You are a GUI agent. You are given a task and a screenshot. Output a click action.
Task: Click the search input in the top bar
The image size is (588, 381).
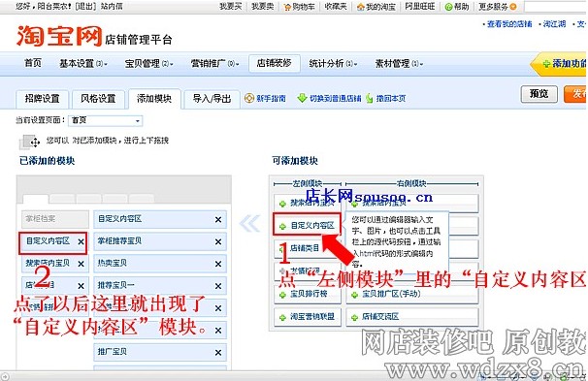(x=555, y=7)
